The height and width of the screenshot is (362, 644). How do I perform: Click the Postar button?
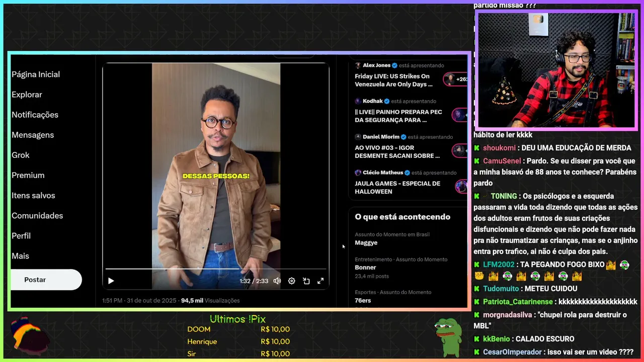coord(46,280)
